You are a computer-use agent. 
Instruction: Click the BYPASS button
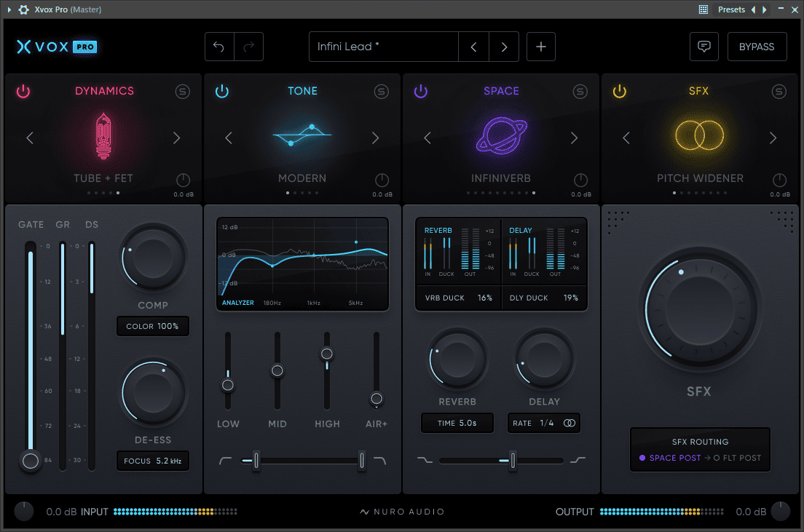click(757, 47)
